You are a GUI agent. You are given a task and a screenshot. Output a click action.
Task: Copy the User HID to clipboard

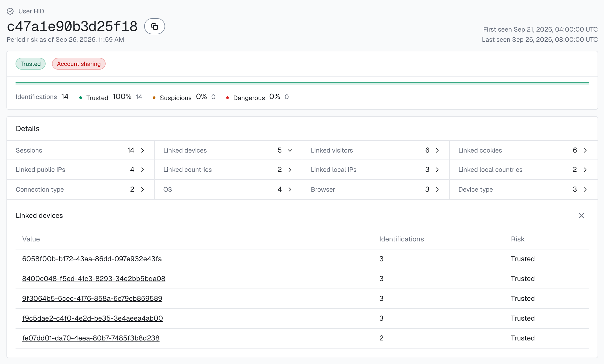pyautogui.click(x=154, y=26)
